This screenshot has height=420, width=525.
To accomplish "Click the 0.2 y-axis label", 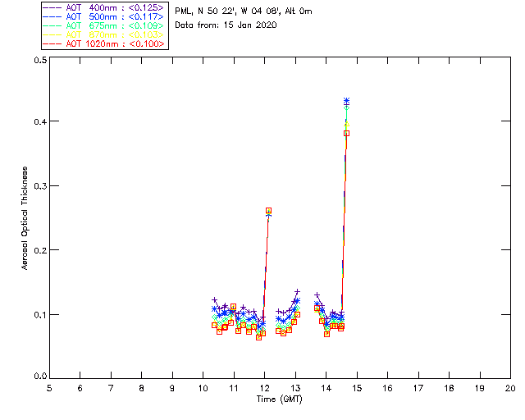I will tap(40, 250).
